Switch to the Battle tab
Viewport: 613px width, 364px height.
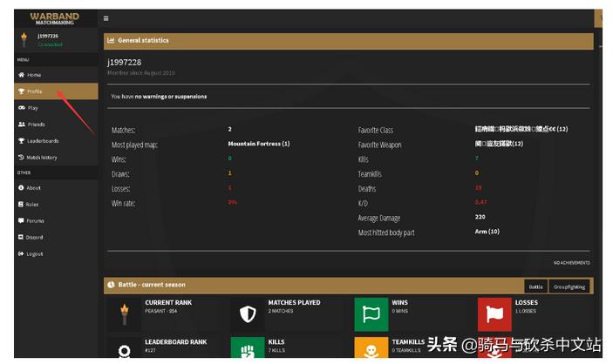click(536, 286)
